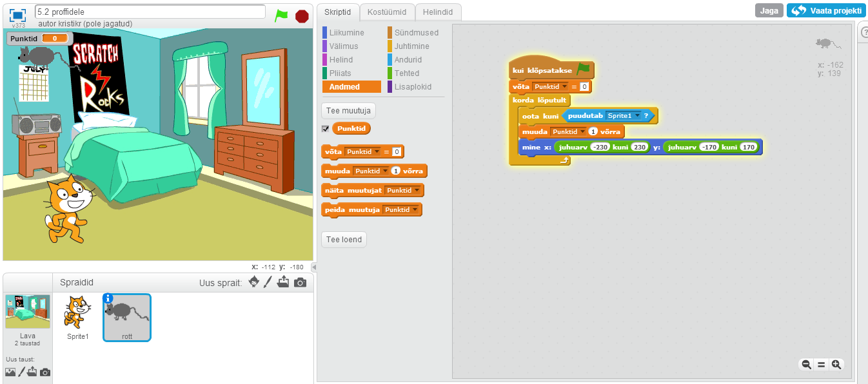Zoom out of the scripts area
The height and width of the screenshot is (384, 868).
click(806, 365)
